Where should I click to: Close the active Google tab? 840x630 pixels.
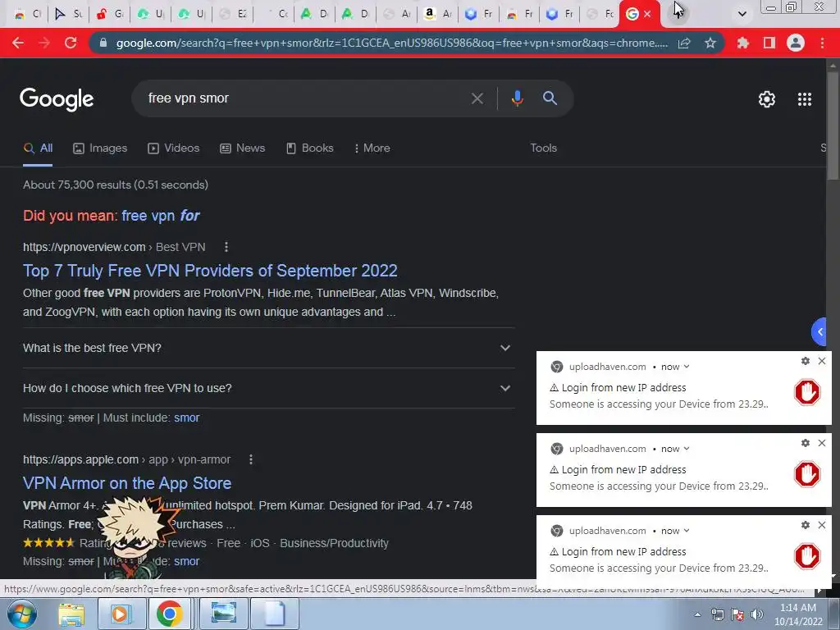coord(647,14)
